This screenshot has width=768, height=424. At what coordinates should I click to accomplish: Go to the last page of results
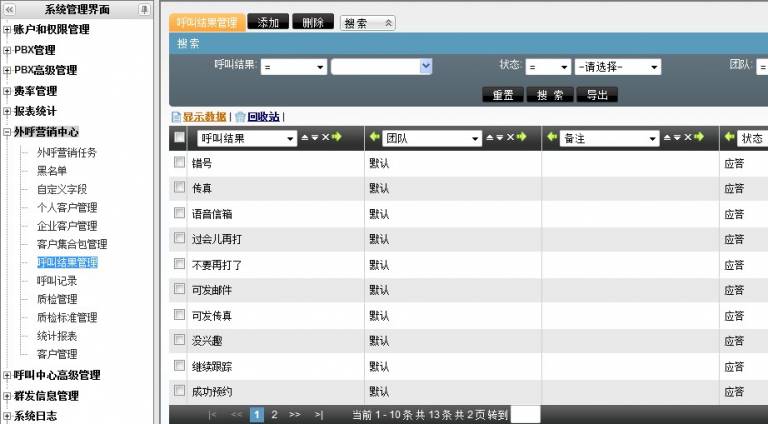coord(319,414)
